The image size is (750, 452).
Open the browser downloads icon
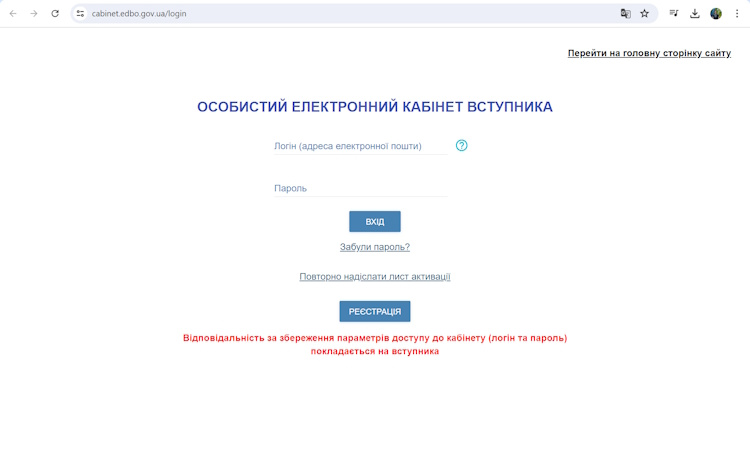coord(695,13)
